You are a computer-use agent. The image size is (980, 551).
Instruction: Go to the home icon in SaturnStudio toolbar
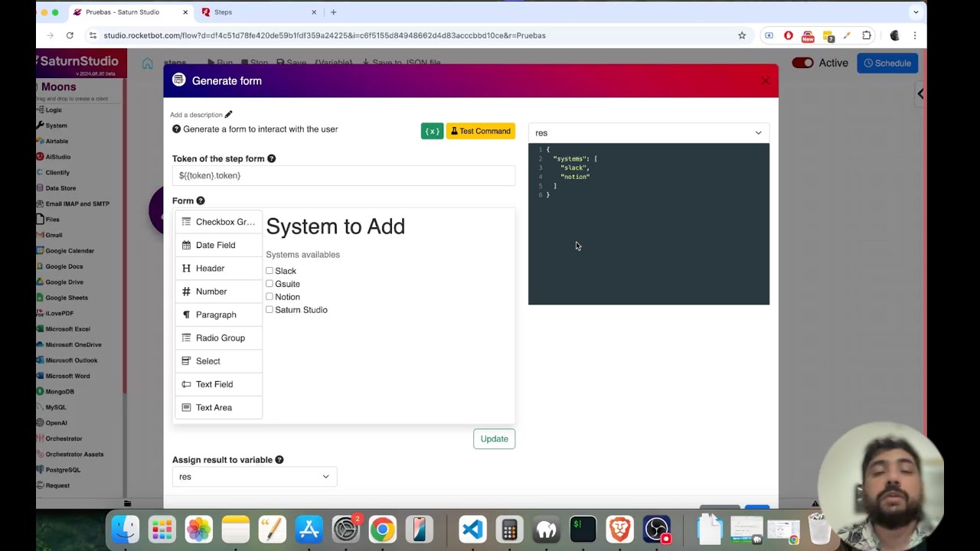pos(148,64)
